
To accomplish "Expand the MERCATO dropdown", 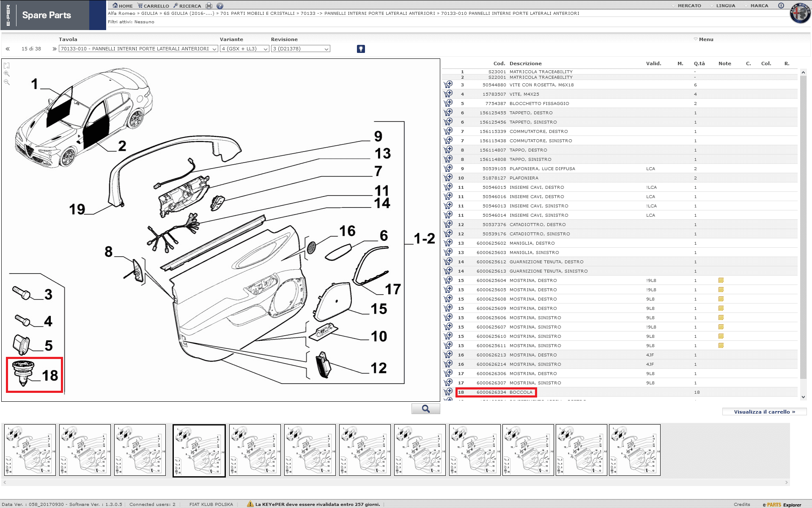I will click(686, 6).
